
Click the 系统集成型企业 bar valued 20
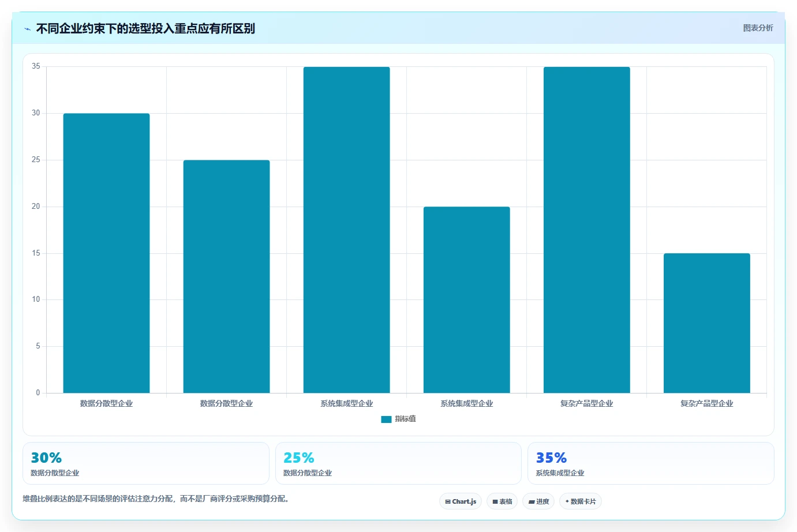click(466, 300)
